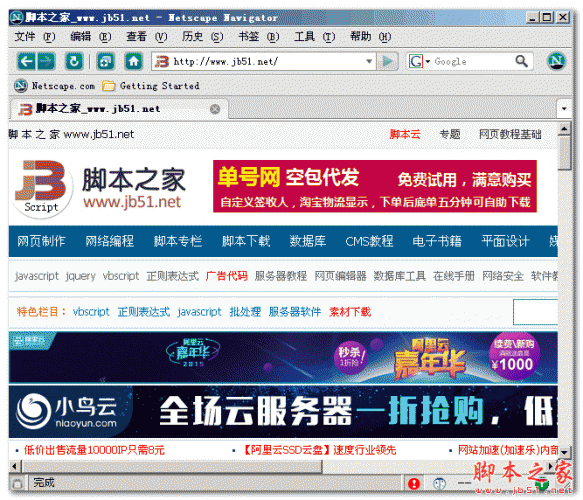This screenshot has height=500, width=583.
Task: Click the 广告代码 red link
Action: 226,276
